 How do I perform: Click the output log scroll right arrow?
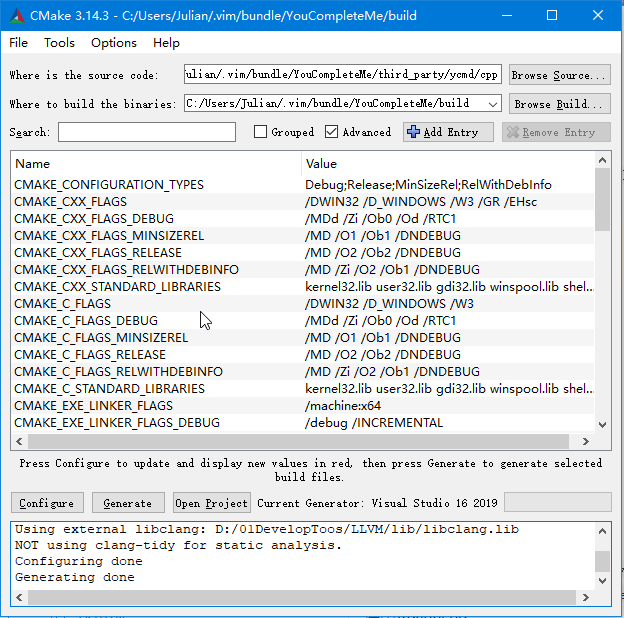pyautogui.click(x=585, y=597)
